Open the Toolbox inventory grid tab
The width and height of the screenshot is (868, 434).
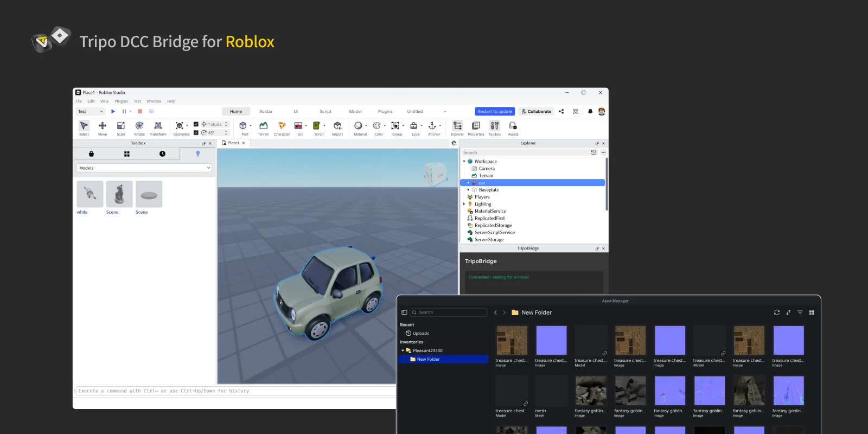pos(127,154)
